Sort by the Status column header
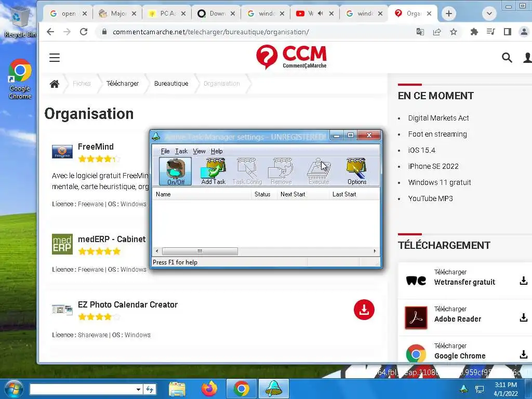Image resolution: width=532 pixels, height=399 pixels. [263, 194]
